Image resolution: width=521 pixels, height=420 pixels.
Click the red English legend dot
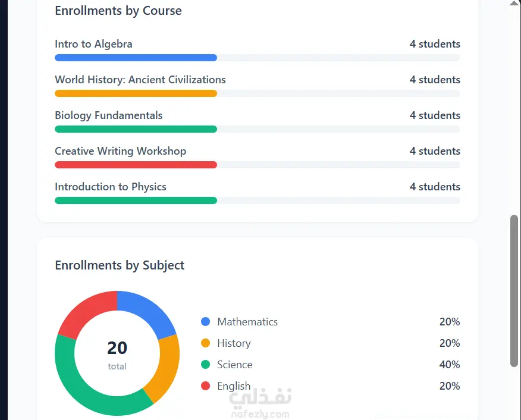point(205,385)
